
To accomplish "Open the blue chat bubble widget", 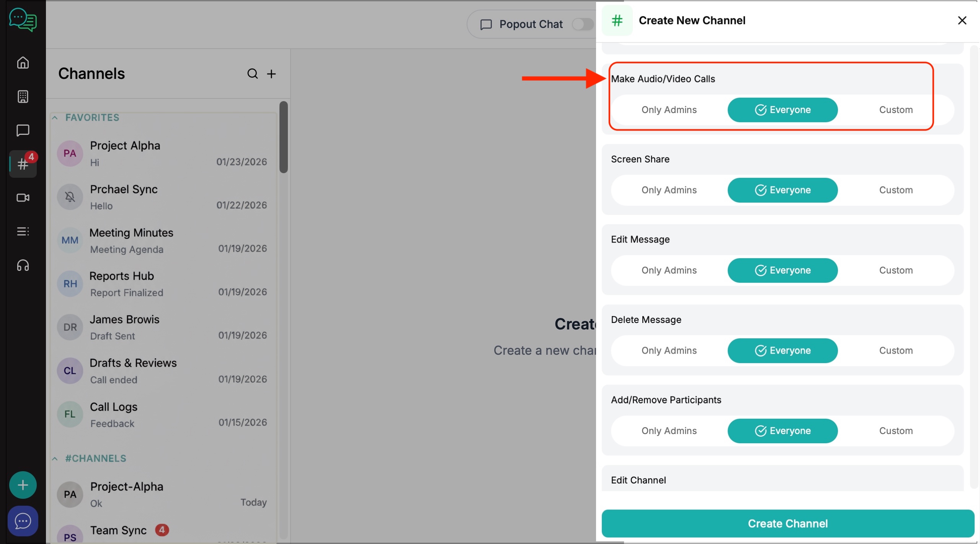I will click(23, 521).
